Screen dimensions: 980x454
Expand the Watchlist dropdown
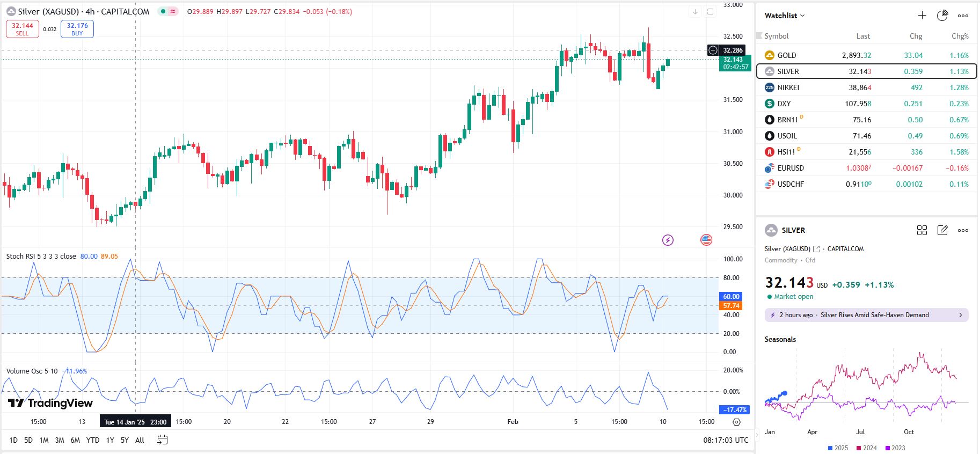coord(785,16)
